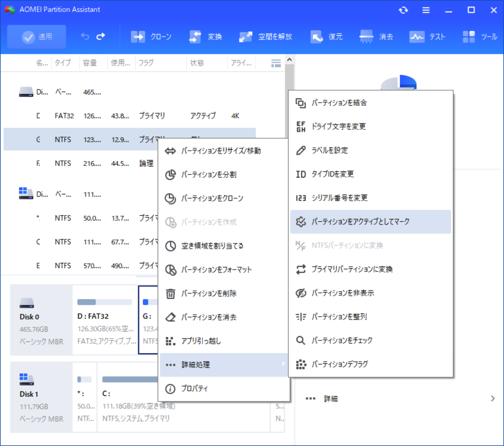Click the 容量 column header
This screenshot has width=504, height=446.
89,63
